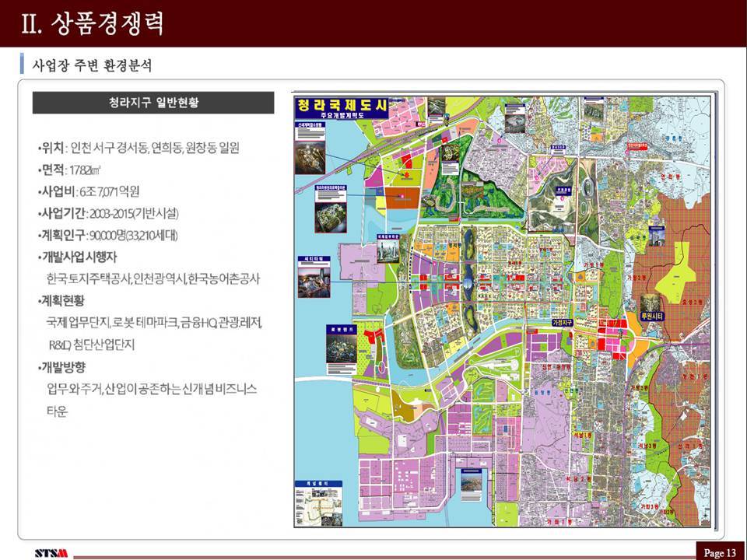Click the 가정지구 label on the map

coord(564,322)
